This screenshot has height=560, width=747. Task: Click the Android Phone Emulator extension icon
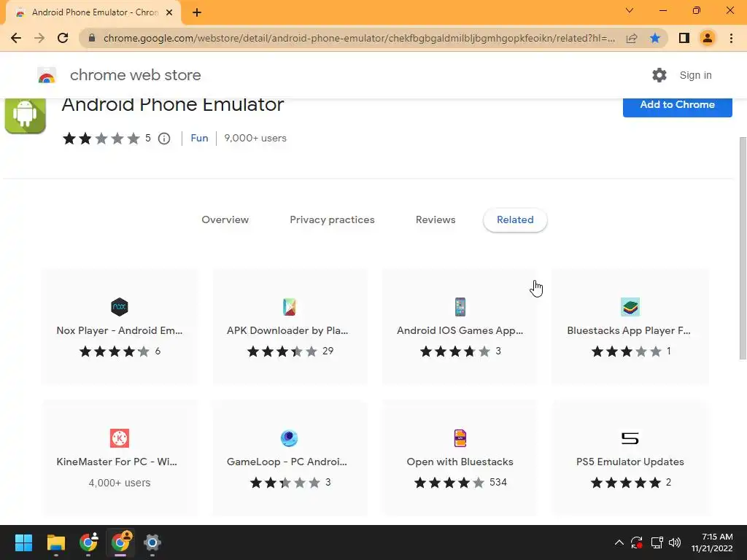[26, 114]
